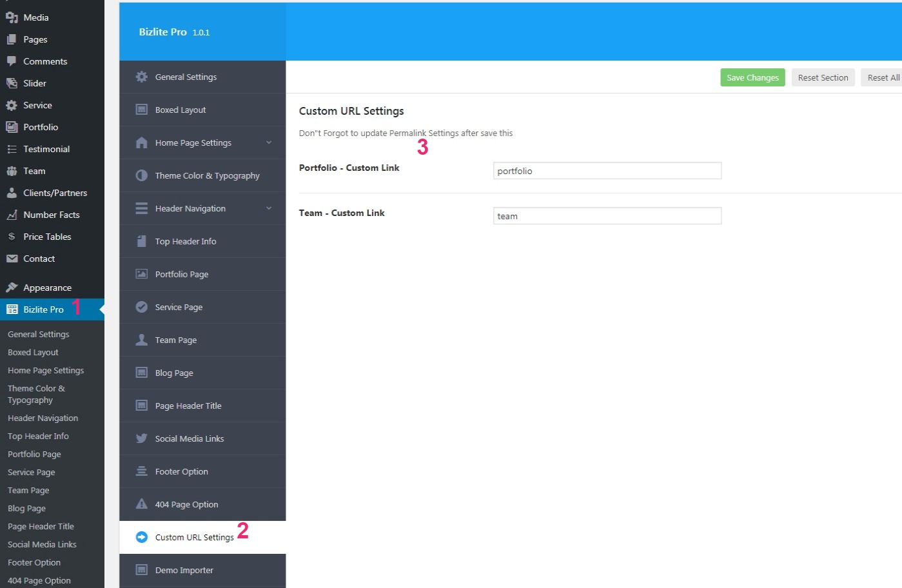Click the Number Facts chart icon
902x588 pixels.
[12, 215]
